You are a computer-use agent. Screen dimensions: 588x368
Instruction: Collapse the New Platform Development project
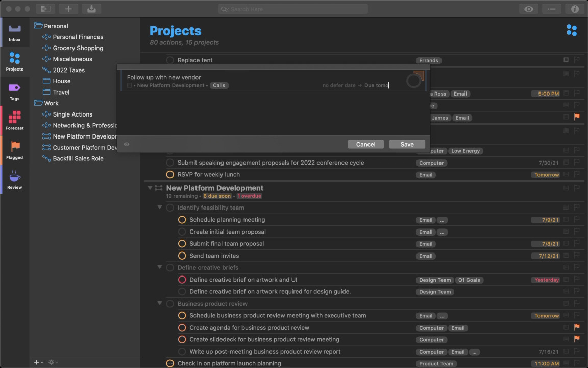point(150,188)
